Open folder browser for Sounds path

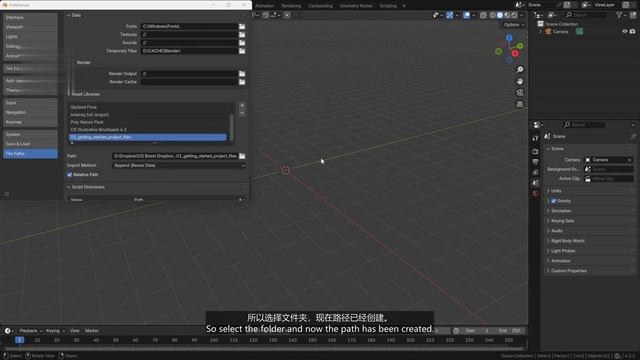242,42
